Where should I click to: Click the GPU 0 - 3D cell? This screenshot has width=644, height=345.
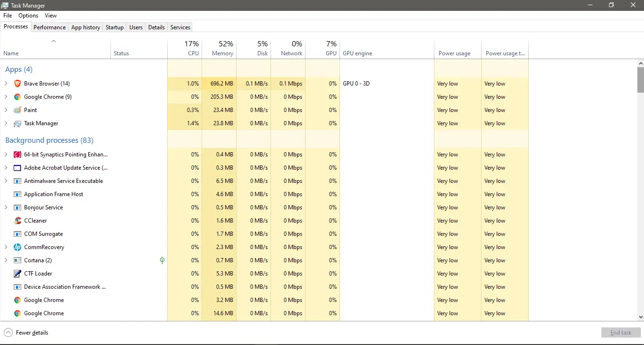387,84
